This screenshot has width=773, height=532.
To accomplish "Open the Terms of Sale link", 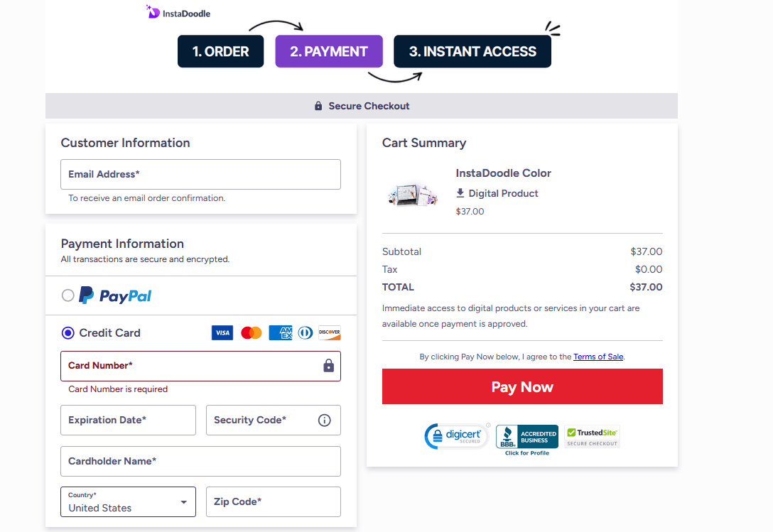I will point(598,357).
